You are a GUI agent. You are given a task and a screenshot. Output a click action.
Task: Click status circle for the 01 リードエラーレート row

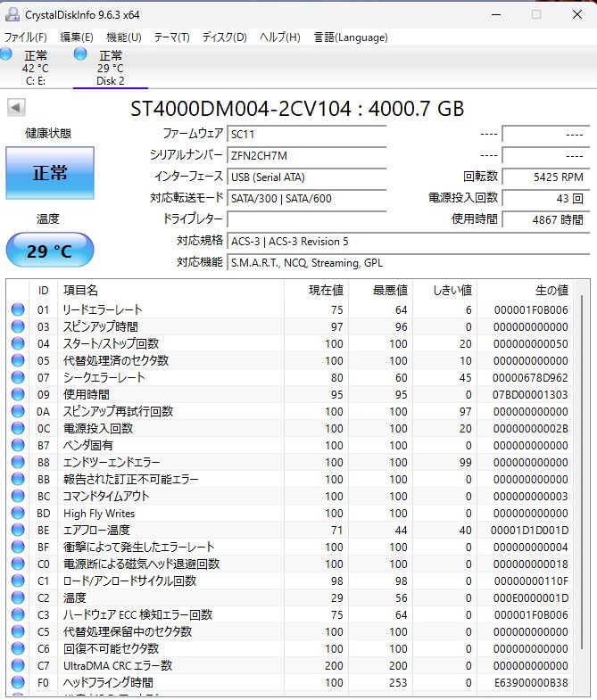pyautogui.click(x=18, y=309)
